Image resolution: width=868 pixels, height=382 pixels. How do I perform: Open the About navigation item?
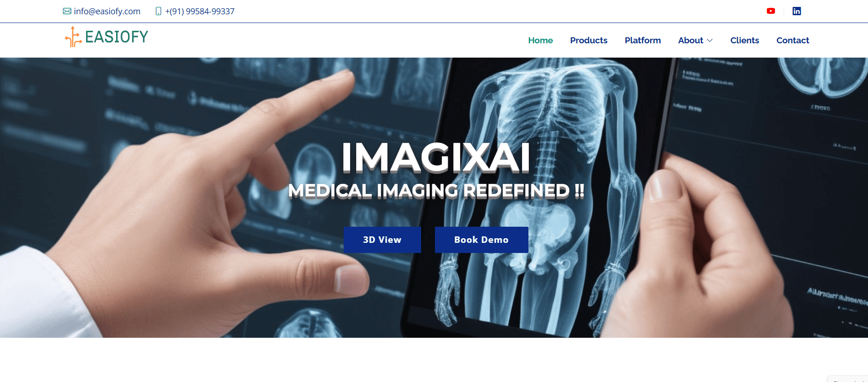tap(691, 41)
